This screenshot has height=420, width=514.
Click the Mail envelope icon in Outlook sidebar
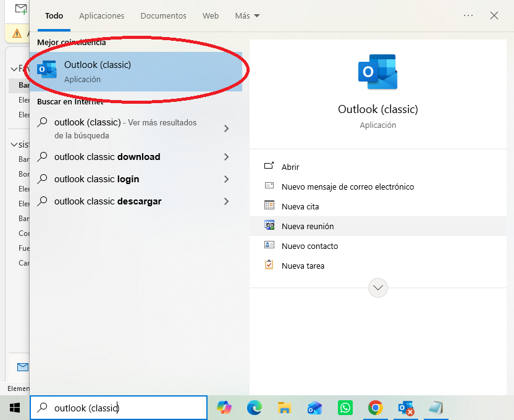tap(23, 367)
